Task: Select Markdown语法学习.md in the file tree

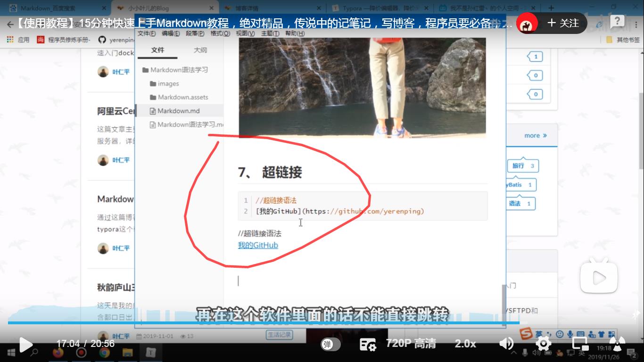Action: pyautogui.click(x=186, y=124)
